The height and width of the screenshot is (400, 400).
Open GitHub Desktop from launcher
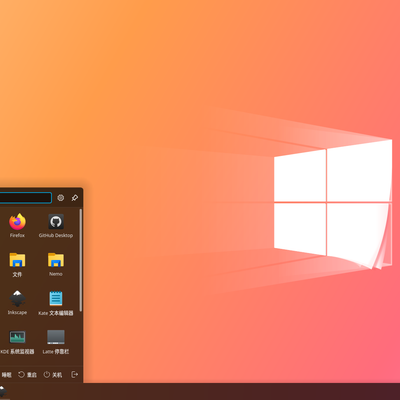[x=56, y=226]
